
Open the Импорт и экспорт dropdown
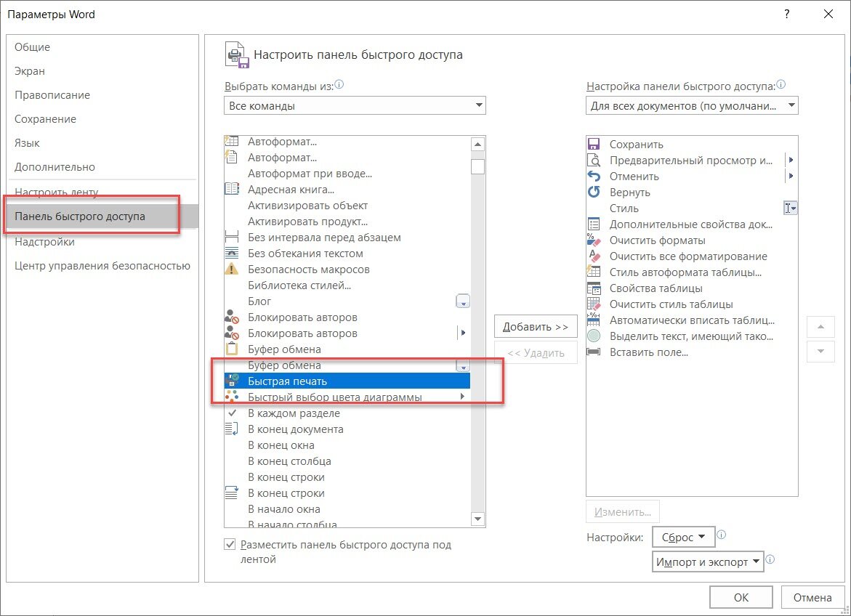[x=708, y=562]
